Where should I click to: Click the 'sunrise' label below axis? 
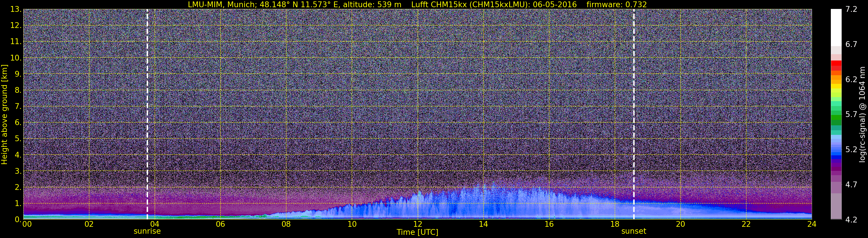[x=147, y=231]
